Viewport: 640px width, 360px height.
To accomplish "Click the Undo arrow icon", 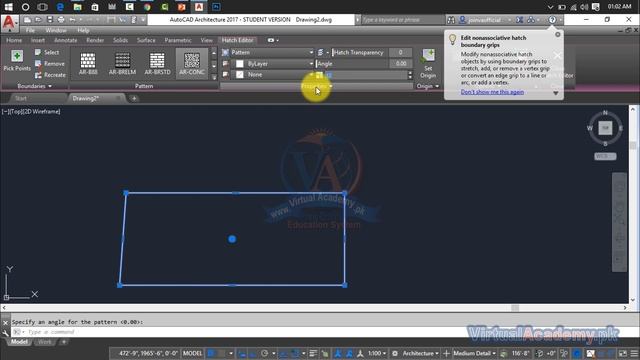I will pos(73,20).
